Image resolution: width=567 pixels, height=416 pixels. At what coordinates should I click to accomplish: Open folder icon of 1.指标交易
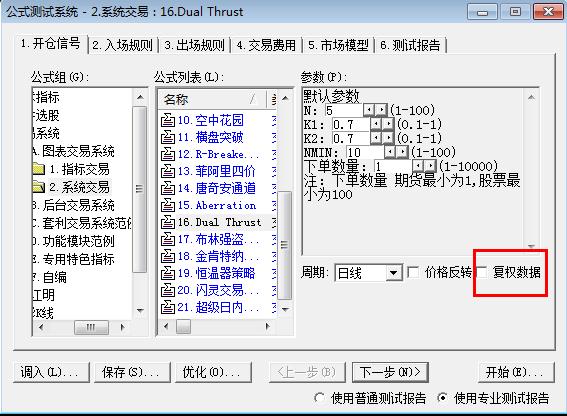[39, 169]
